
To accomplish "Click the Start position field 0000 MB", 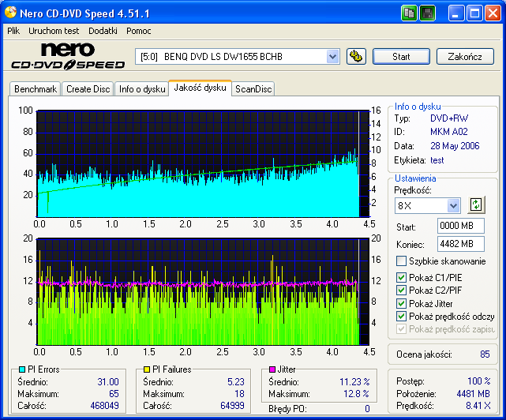I will coord(461,226).
